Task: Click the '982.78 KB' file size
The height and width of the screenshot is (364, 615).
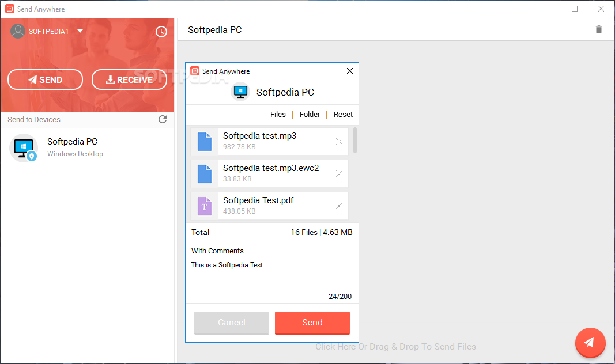Action: click(x=239, y=147)
